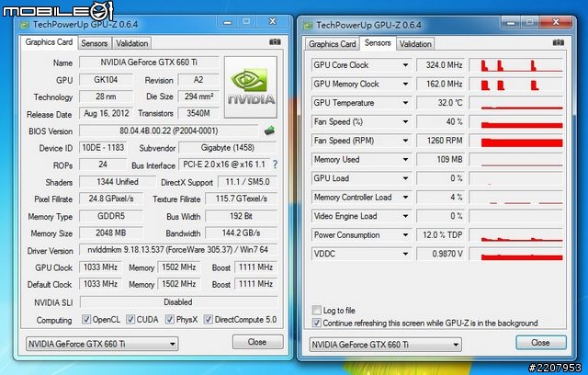Uncheck Continue refreshing in background option
588x375 pixels.
[x=317, y=323]
